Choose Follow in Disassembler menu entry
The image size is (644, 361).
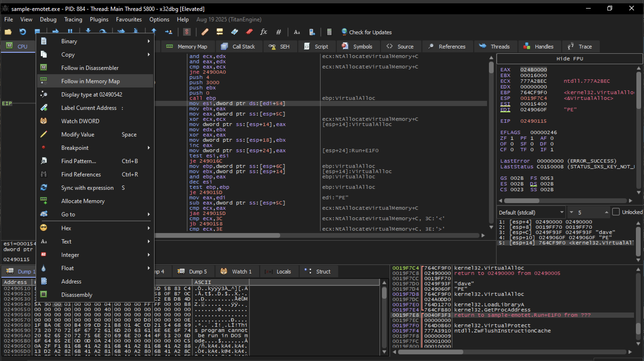point(95,68)
